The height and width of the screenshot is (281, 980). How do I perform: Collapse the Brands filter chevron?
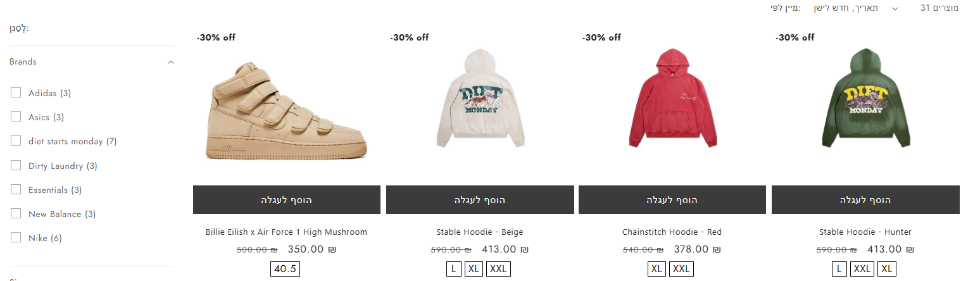click(x=171, y=62)
